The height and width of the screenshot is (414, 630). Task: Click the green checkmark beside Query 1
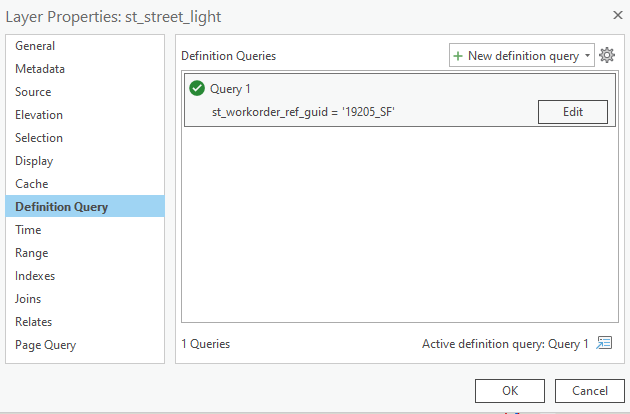point(197,89)
